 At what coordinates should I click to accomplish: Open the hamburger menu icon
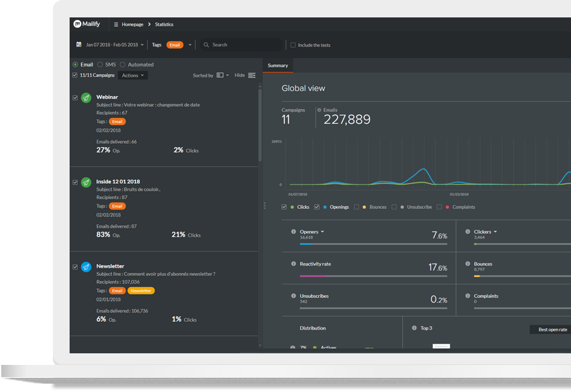click(x=116, y=24)
